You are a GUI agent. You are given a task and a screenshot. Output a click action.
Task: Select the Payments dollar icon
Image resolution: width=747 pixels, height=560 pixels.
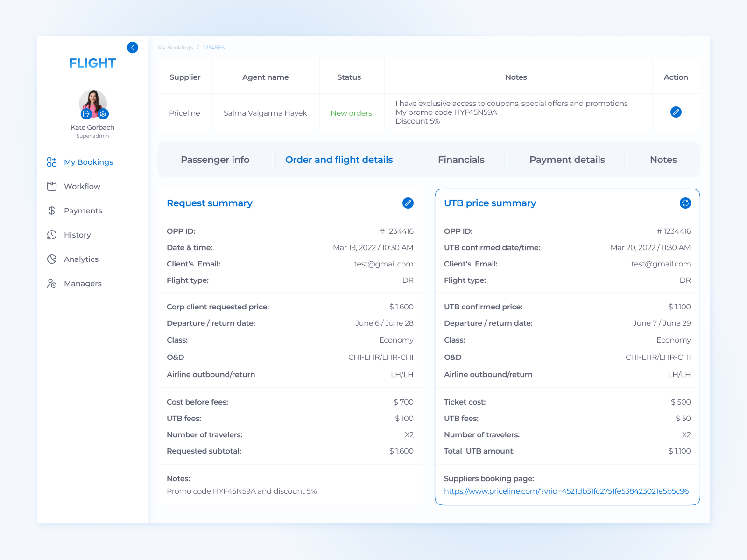point(52,210)
